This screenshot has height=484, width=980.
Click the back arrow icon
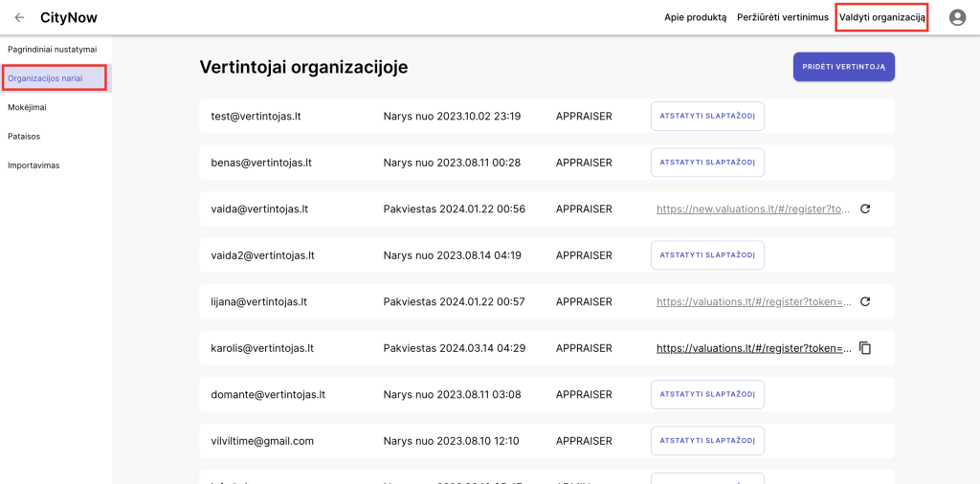pyautogui.click(x=19, y=17)
